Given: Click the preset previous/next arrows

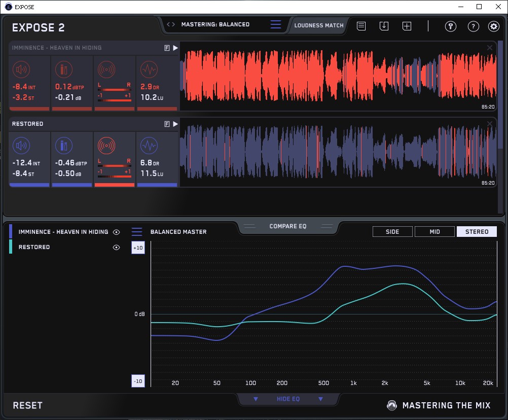Looking at the screenshot, I should [x=171, y=24].
